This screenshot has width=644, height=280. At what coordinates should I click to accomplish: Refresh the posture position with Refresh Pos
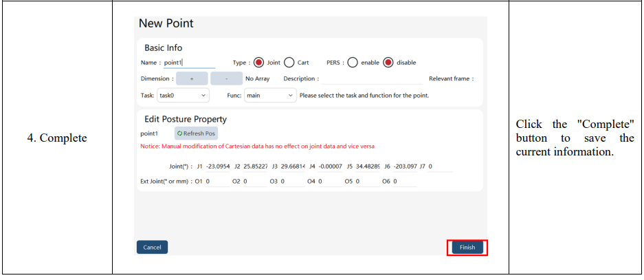tap(196, 133)
